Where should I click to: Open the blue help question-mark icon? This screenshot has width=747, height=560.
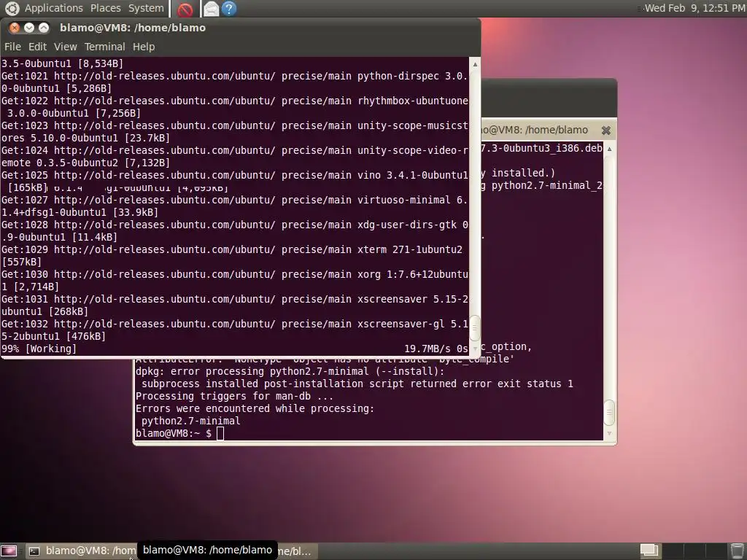click(x=229, y=9)
